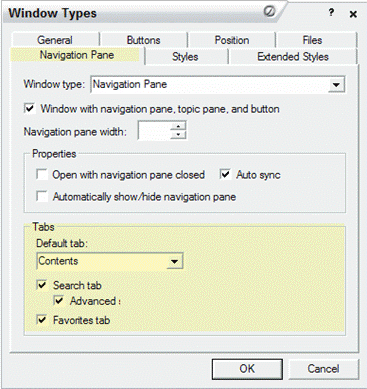The image size is (367, 389).
Task: Expand the Default tab Contents dropdown
Action: tap(174, 261)
